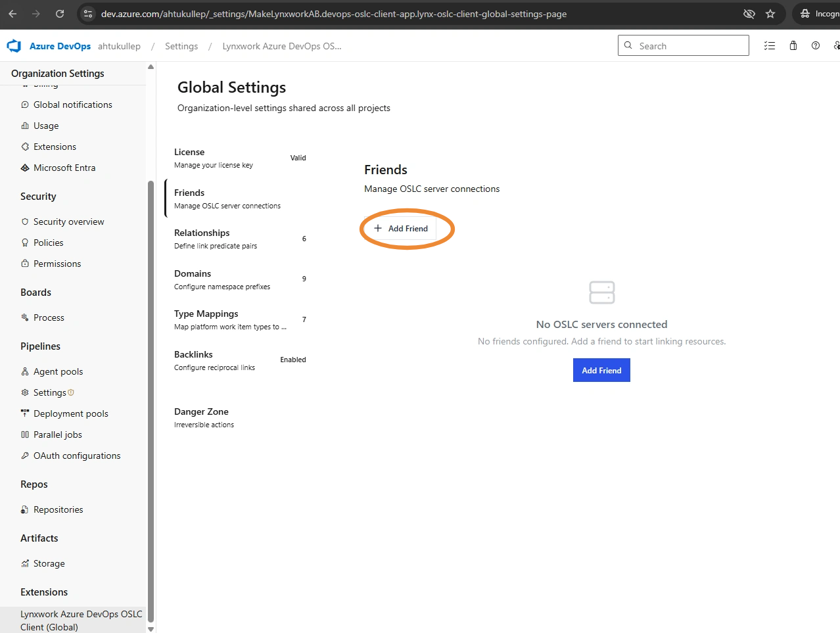Open the Backlinks settings section
Viewport: 840px width, 633px height.
[240, 360]
